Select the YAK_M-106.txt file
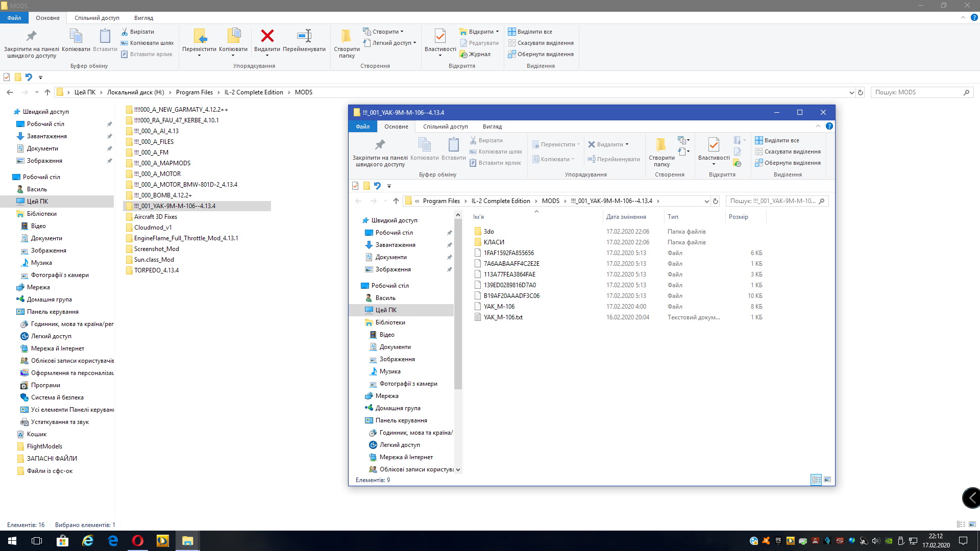 (503, 317)
